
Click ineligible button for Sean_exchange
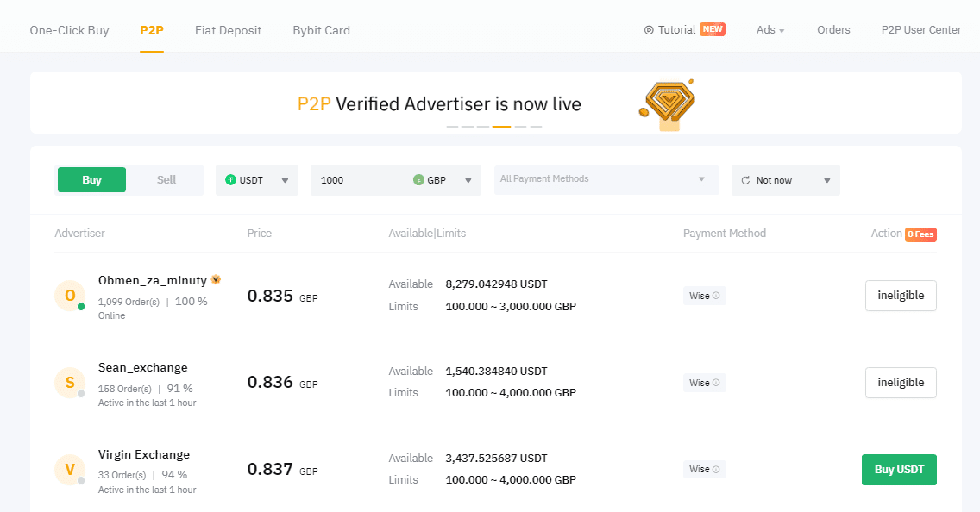tap(901, 382)
